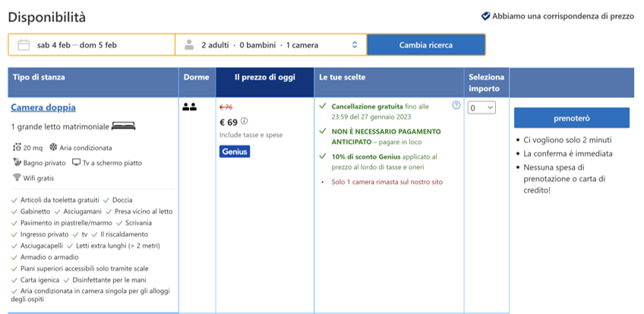Open the Camera doppia room link
The image size is (644, 314).
[43, 107]
